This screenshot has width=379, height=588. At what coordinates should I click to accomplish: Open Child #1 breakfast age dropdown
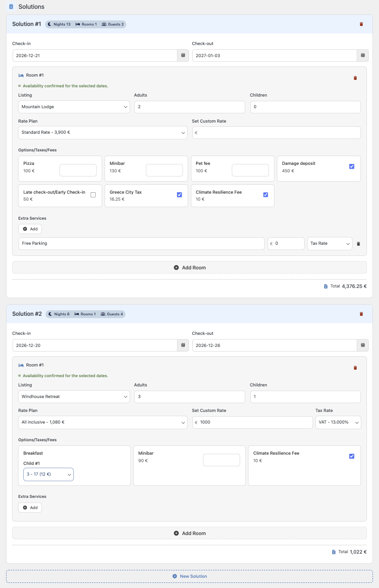[48, 474]
